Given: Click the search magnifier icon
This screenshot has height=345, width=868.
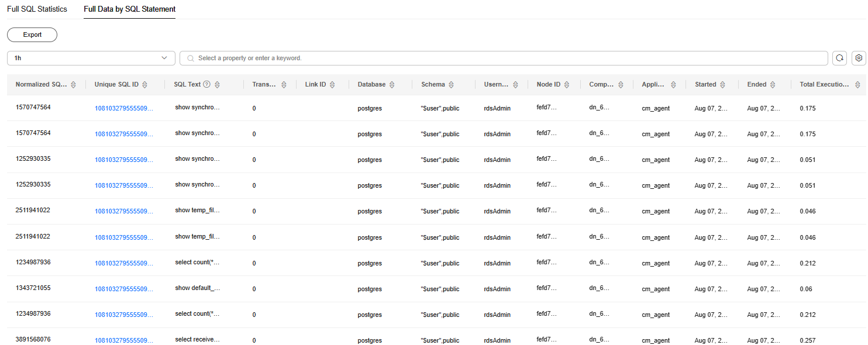Looking at the screenshot, I should pyautogui.click(x=191, y=58).
